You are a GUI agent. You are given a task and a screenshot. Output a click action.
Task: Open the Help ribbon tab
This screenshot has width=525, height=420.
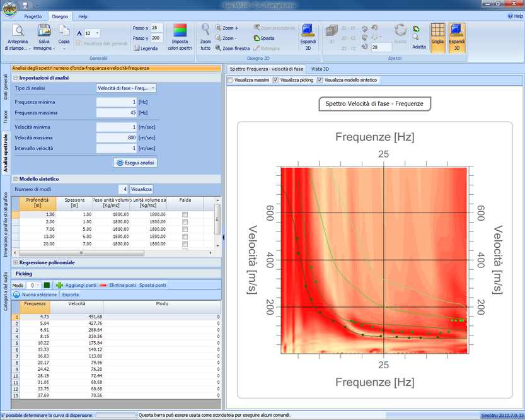coord(83,16)
